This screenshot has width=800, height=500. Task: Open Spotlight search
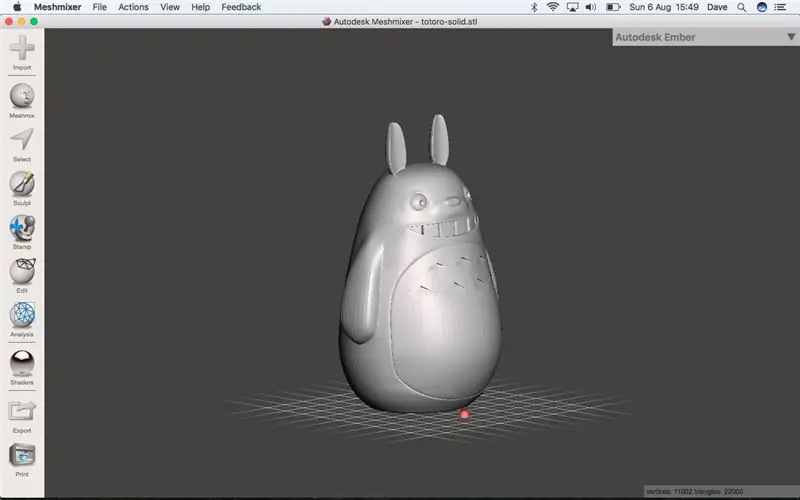point(742,7)
